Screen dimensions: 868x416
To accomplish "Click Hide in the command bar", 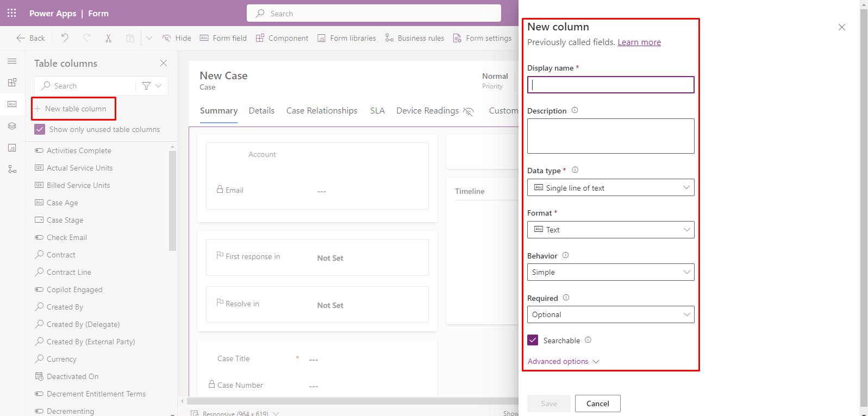I will click(177, 38).
